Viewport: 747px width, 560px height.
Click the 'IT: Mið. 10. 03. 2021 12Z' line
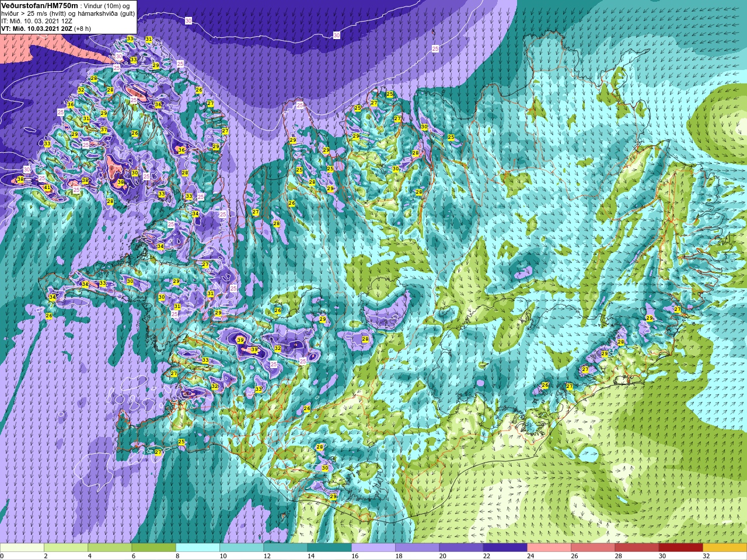(x=37, y=21)
